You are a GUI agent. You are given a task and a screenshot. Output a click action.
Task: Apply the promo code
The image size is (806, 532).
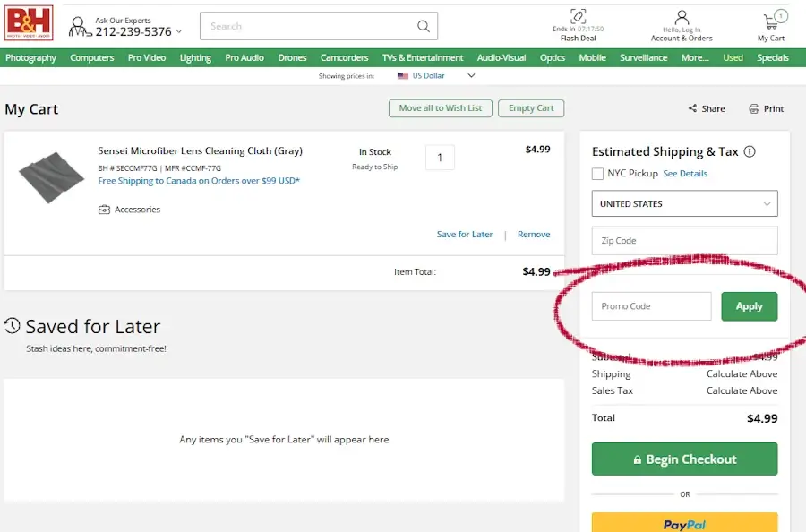click(749, 306)
